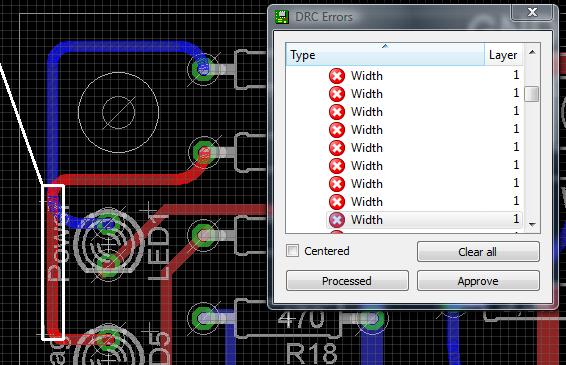Click the fourth Width error red X icon
Image resolution: width=566 pixels, height=365 pixels.
coord(337,130)
